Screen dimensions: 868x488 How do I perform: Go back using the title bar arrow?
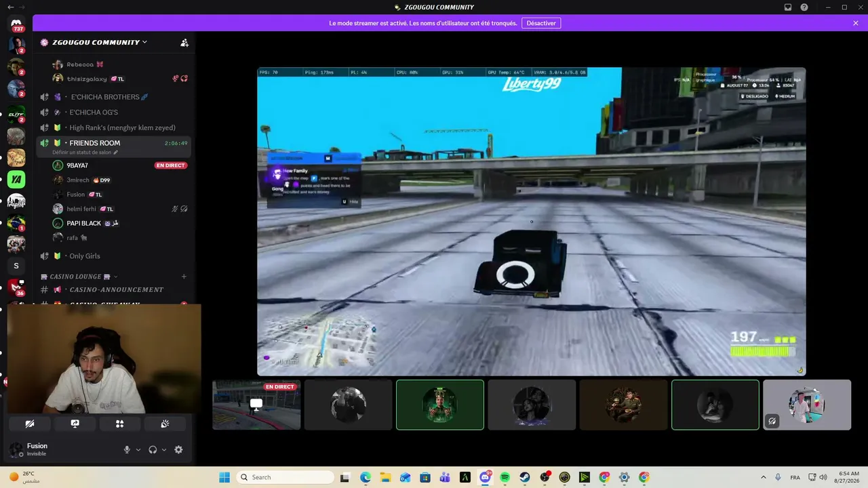[10, 7]
